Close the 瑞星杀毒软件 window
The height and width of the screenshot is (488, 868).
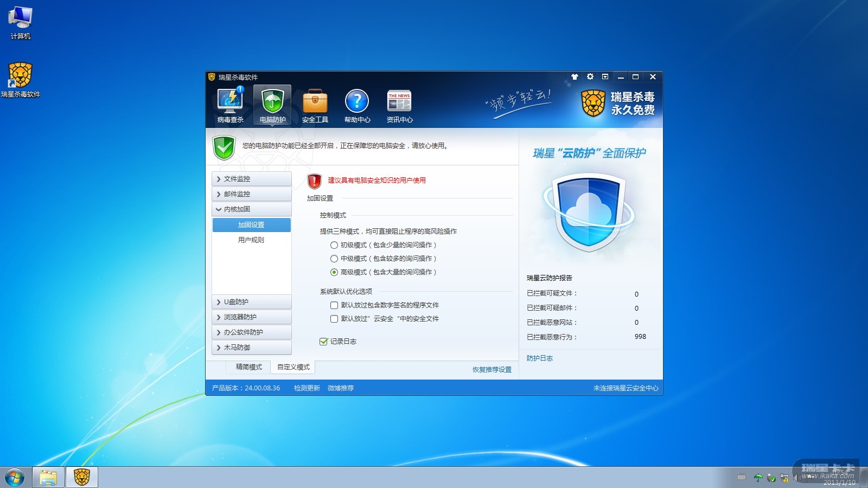coord(653,77)
